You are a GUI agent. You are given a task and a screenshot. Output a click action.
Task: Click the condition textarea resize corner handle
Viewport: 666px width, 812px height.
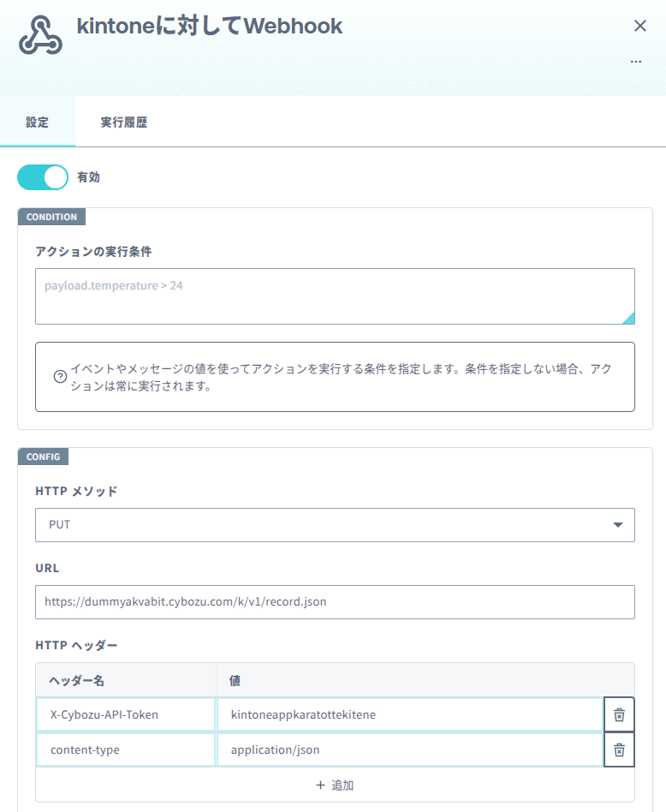pos(628,318)
